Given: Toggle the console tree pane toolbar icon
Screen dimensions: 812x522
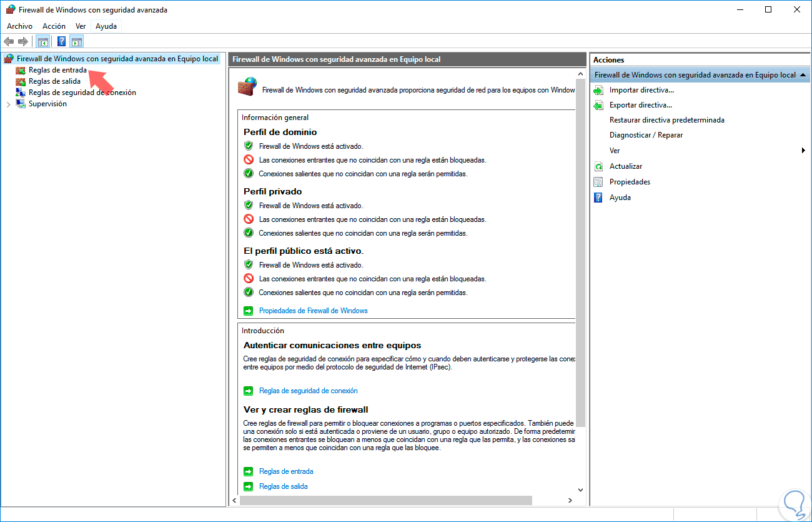Looking at the screenshot, I should tap(42, 42).
